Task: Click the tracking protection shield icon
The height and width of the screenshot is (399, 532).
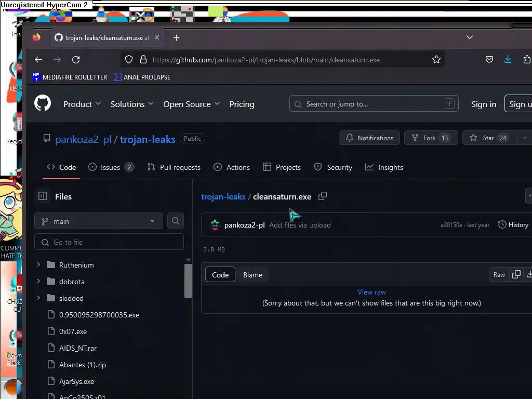Action: pyautogui.click(x=129, y=60)
